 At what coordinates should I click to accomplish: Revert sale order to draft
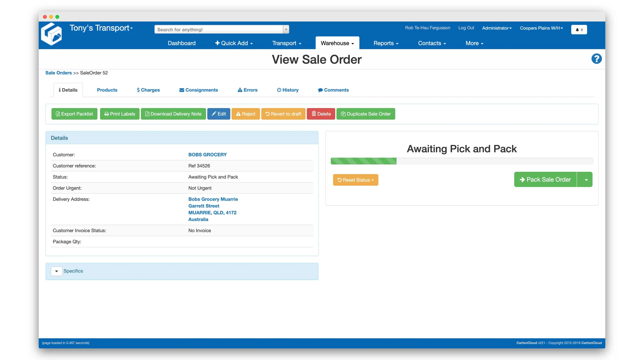[x=283, y=114]
